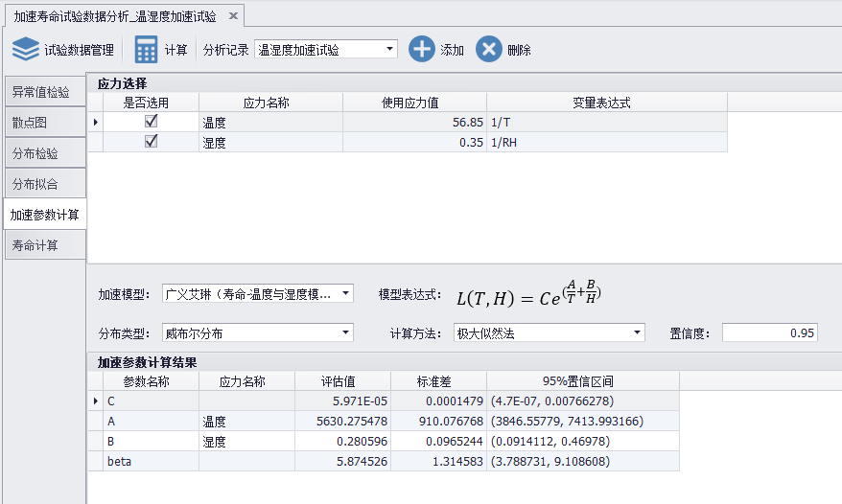This screenshot has height=504, width=842.
Task: Switch to the 分布拟合 tab
Action: (x=45, y=184)
